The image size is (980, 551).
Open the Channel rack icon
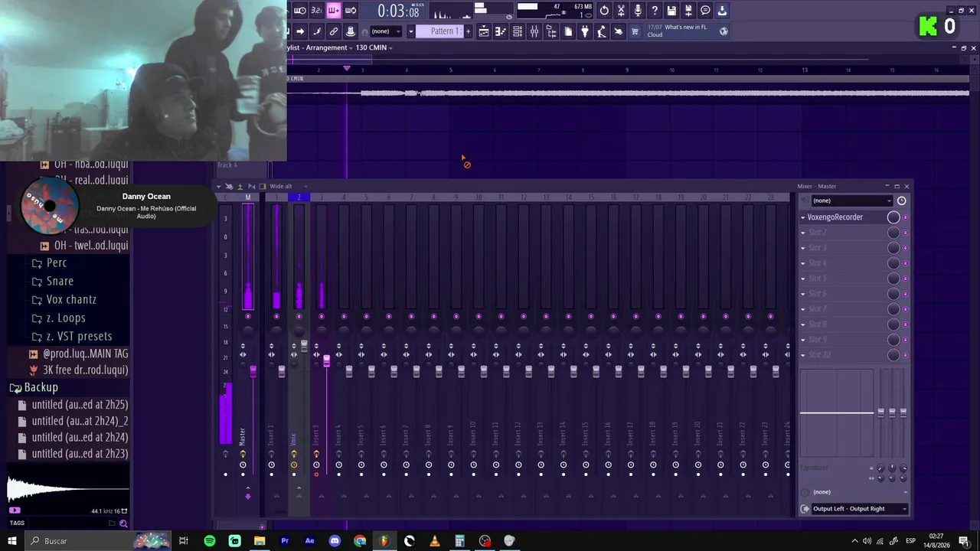click(518, 31)
